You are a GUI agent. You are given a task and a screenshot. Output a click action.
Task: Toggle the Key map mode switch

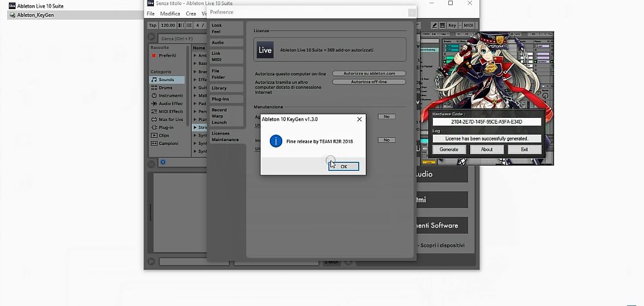pyautogui.click(x=452, y=25)
